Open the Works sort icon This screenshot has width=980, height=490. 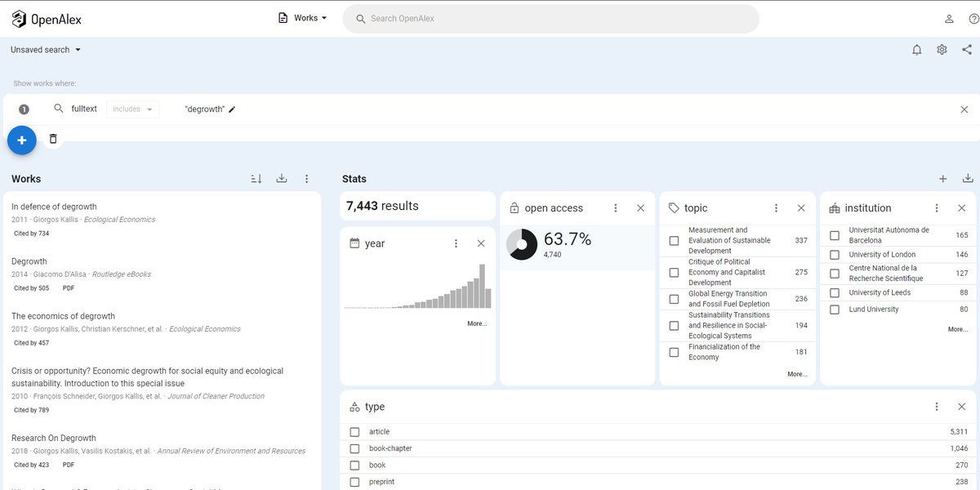pos(256,179)
